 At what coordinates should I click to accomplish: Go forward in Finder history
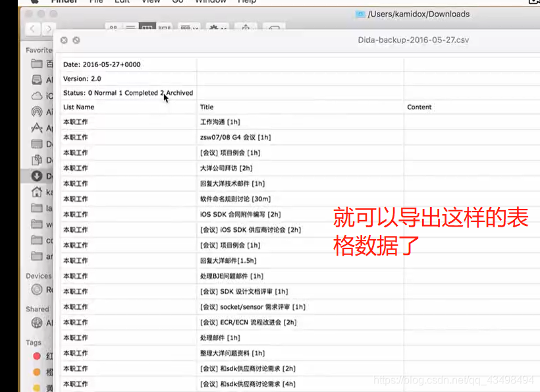coord(48,28)
